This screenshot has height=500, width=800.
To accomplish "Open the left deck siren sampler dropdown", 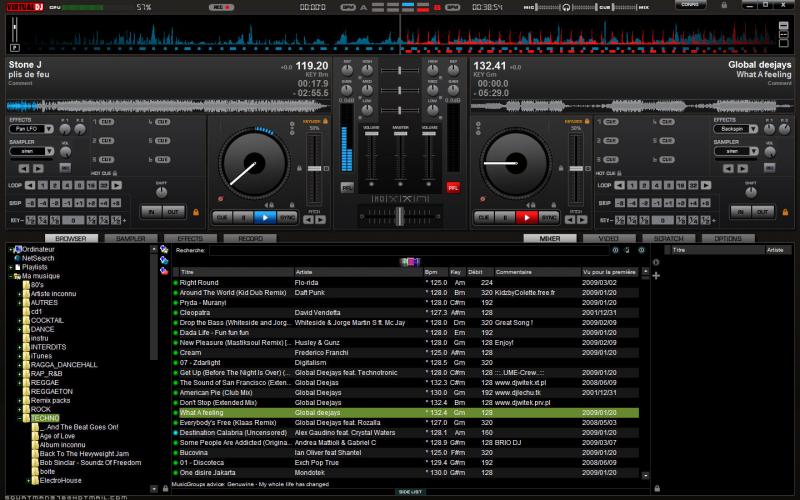I will [x=31, y=151].
